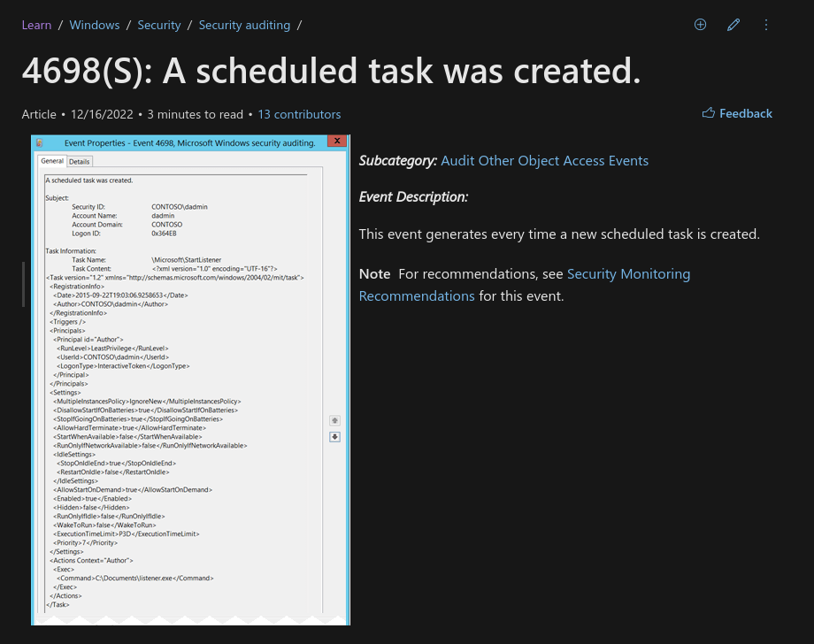Open the Windows breadcrumb link
This screenshot has width=814, height=644.
click(x=95, y=25)
